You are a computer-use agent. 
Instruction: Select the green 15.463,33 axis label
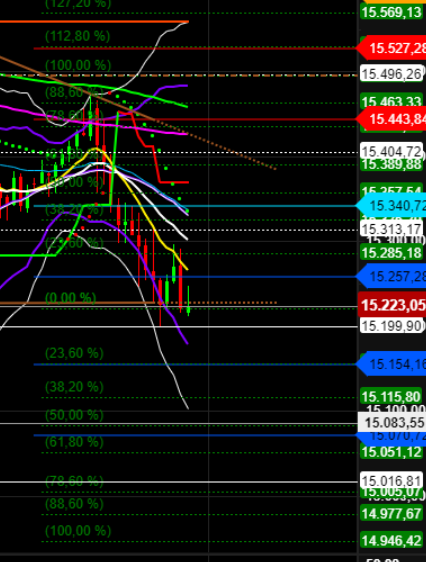[392, 102]
